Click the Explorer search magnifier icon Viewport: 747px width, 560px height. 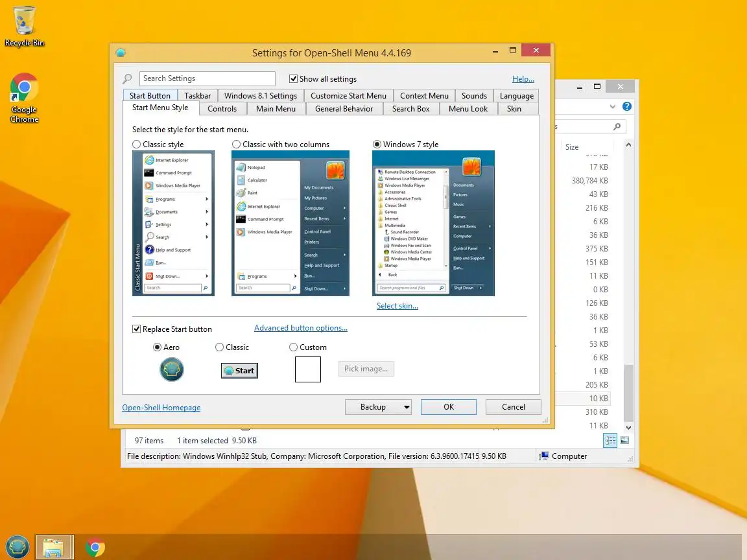(x=617, y=126)
